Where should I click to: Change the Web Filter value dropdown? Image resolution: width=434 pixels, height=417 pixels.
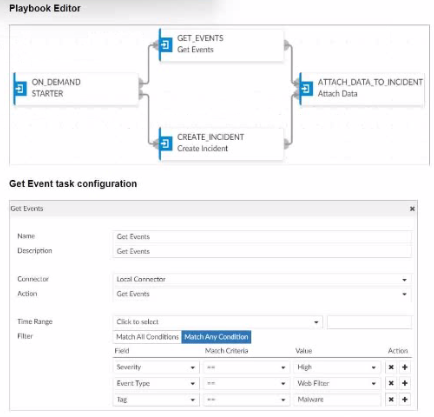click(337, 383)
